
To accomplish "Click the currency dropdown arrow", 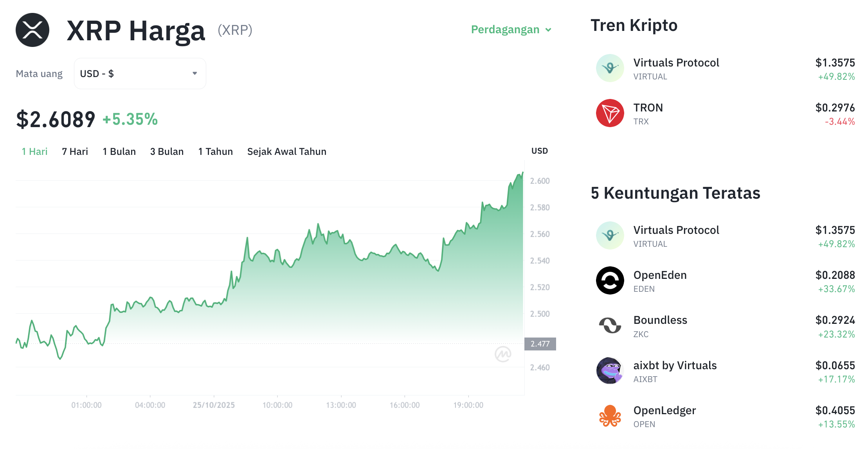I will pyautogui.click(x=194, y=74).
